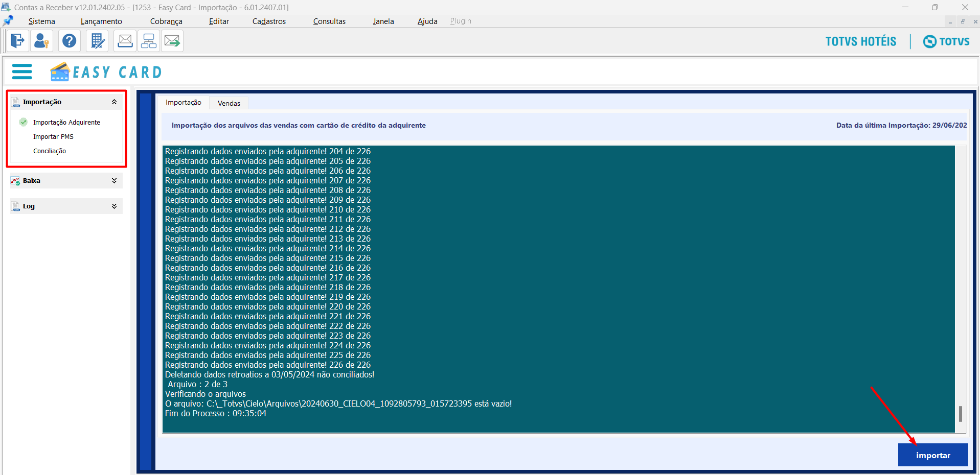Expand the Baixa section chevron

click(x=114, y=181)
